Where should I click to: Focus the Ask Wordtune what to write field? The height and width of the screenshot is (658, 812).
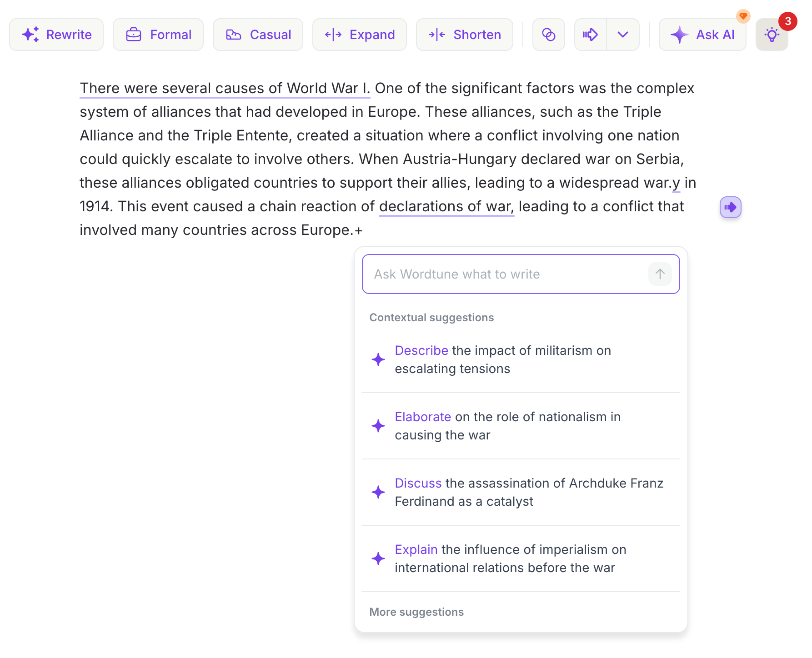click(x=521, y=274)
